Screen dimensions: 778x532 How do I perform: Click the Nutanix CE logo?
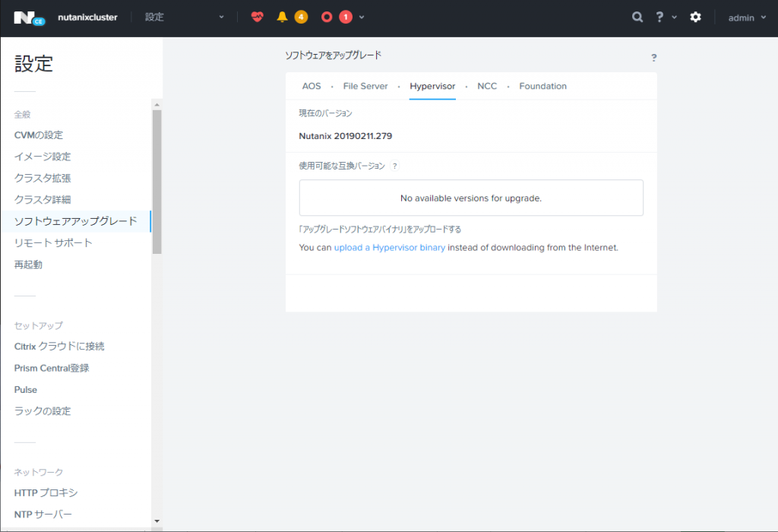tap(30, 18)
